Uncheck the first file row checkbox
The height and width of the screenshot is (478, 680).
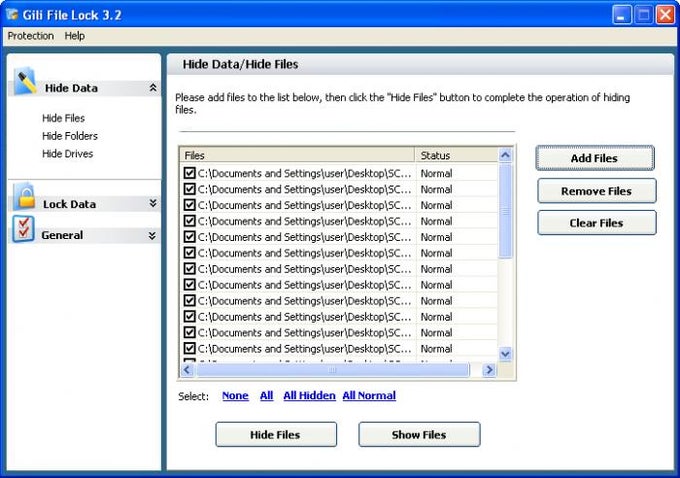pyautogui.click(x=189, y=173)
